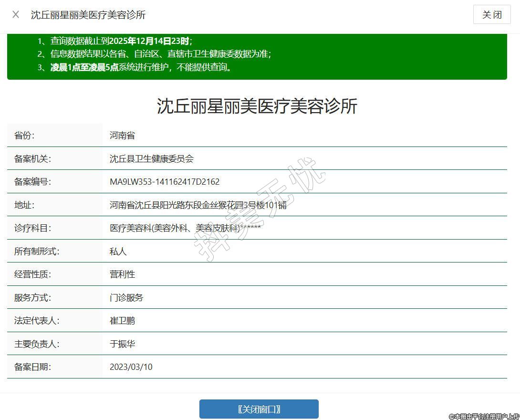Viewport: 520px width, 420px height.
Task: Click the large heading 沈丘丽星丽美医疗美容诊所
Action: pos(257,106)
